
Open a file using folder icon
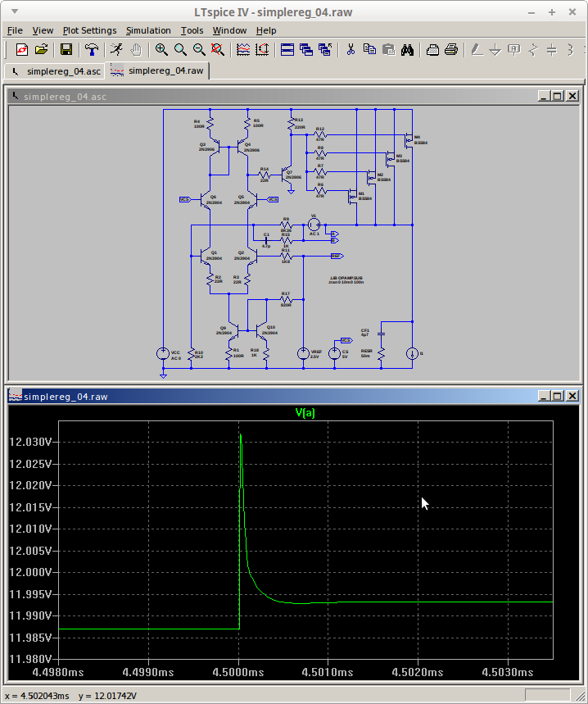point(41,50)
